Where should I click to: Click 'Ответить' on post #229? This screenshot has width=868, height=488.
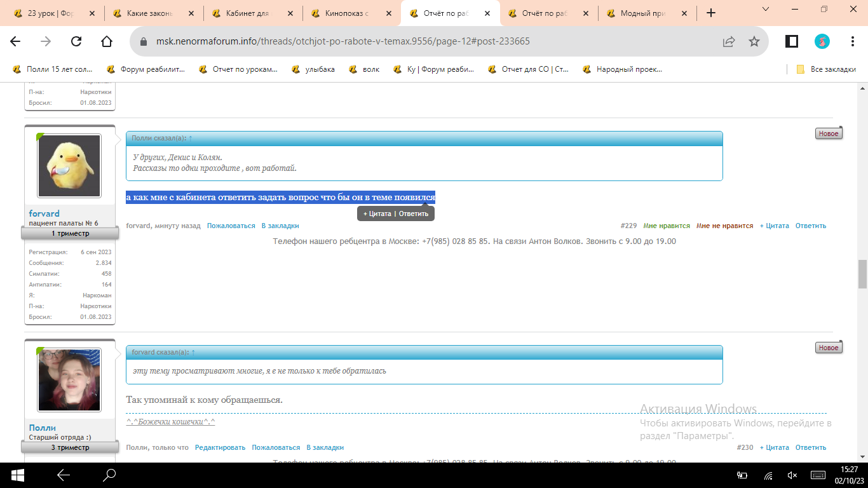pyautogui.click(x=811, y=226)
